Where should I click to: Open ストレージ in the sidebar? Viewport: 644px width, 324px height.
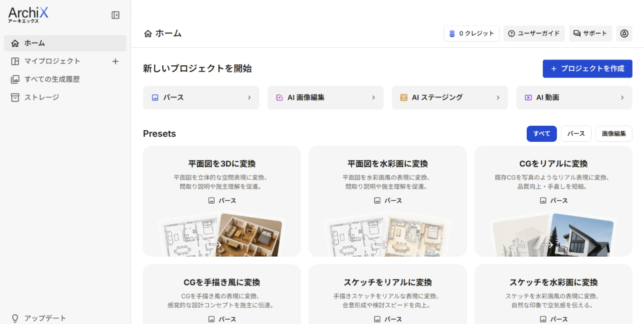65,98
